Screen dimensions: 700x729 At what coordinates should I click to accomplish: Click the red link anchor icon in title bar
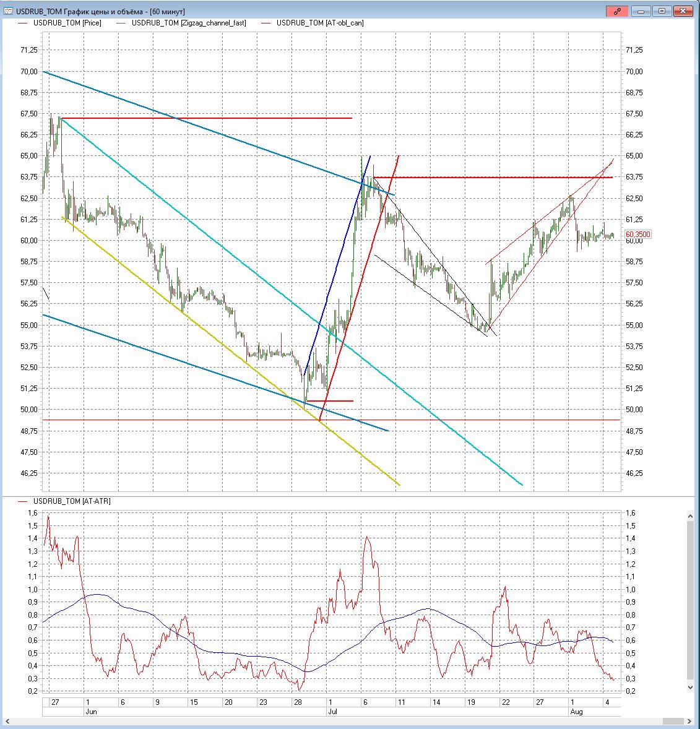(x=617, y=11)
